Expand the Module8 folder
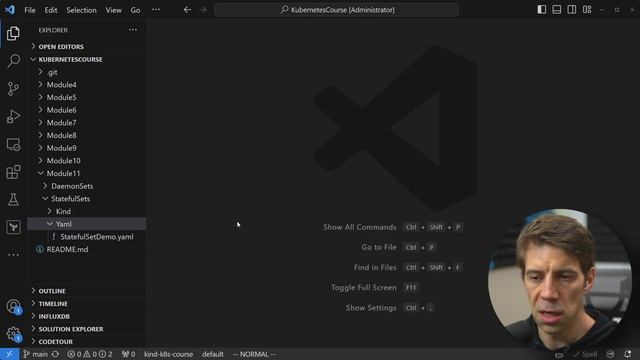This screenshot has width=640, height=360. click(x=87, y=136)
